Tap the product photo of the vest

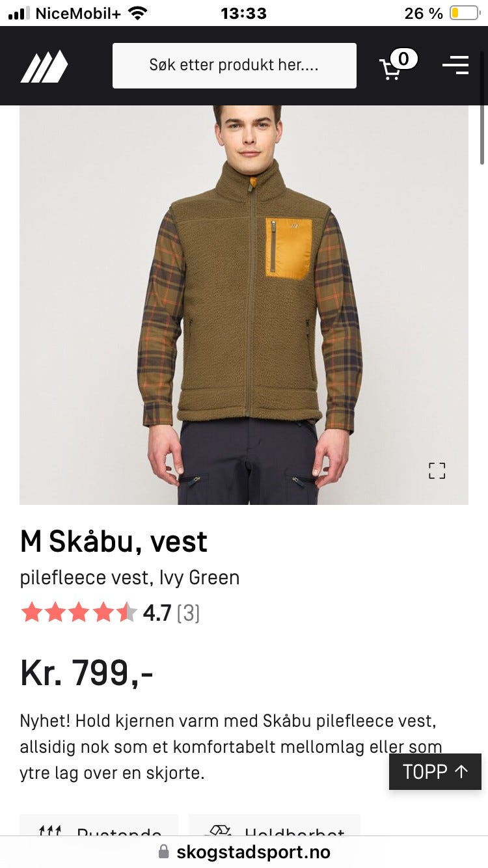244,305
